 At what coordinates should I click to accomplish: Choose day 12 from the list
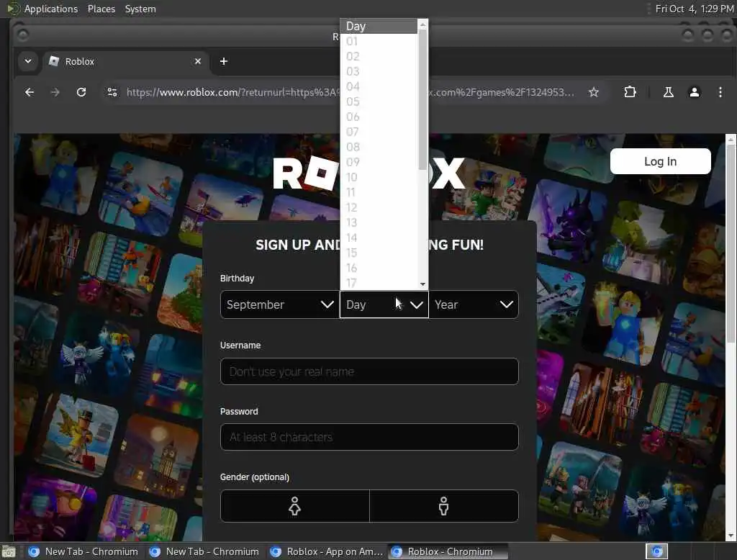(379, 207)
